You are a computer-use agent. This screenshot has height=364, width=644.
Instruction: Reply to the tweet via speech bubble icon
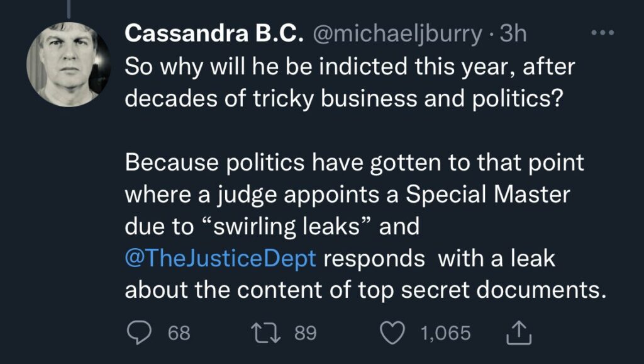tap(136, 332)
